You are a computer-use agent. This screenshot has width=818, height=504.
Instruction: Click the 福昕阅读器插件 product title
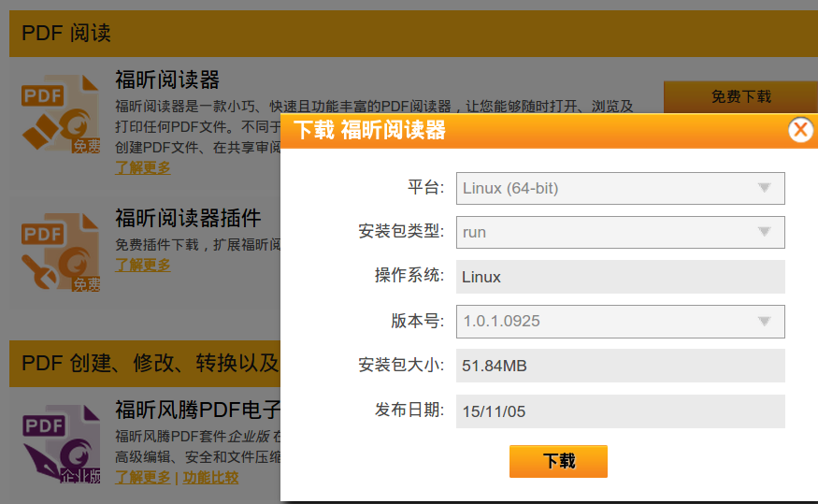pos(188,218)
